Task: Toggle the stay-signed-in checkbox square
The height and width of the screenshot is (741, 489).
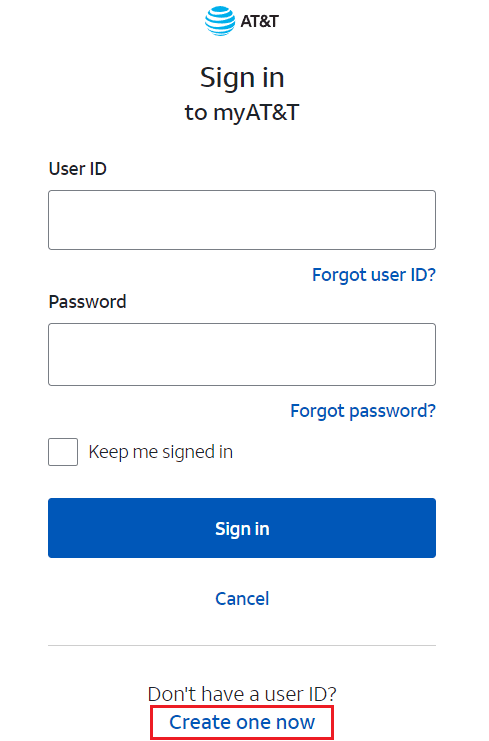Action: click(x=63, y=452)
